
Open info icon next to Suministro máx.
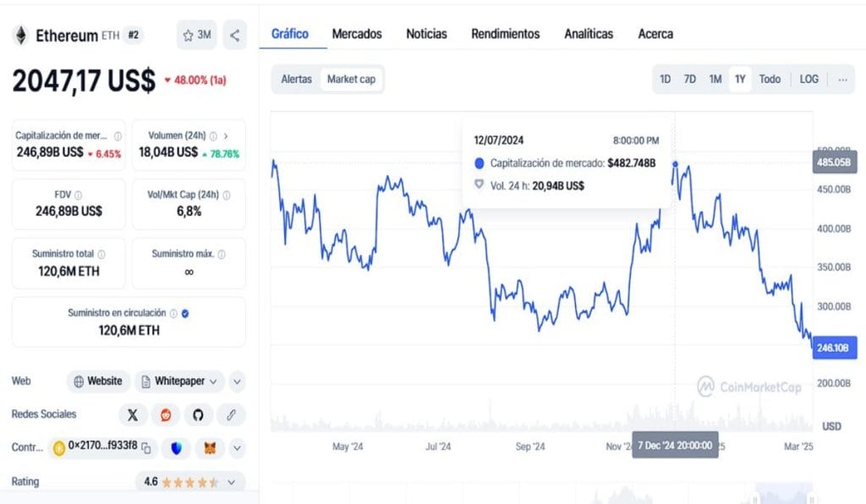222,254
